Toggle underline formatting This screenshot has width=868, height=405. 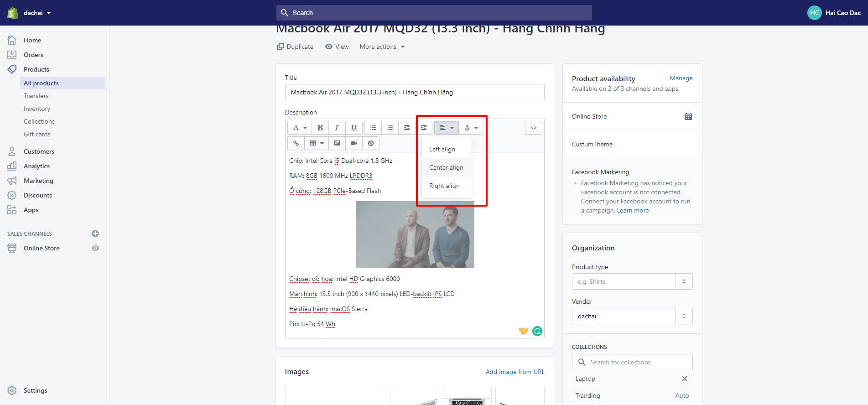(x=353, y=128)
